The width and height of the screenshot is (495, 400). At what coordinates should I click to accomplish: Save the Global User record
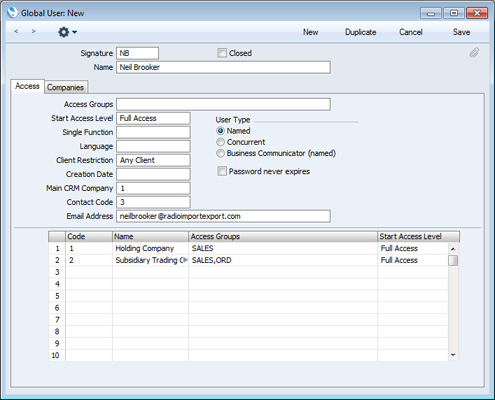(x=461, y=32)
